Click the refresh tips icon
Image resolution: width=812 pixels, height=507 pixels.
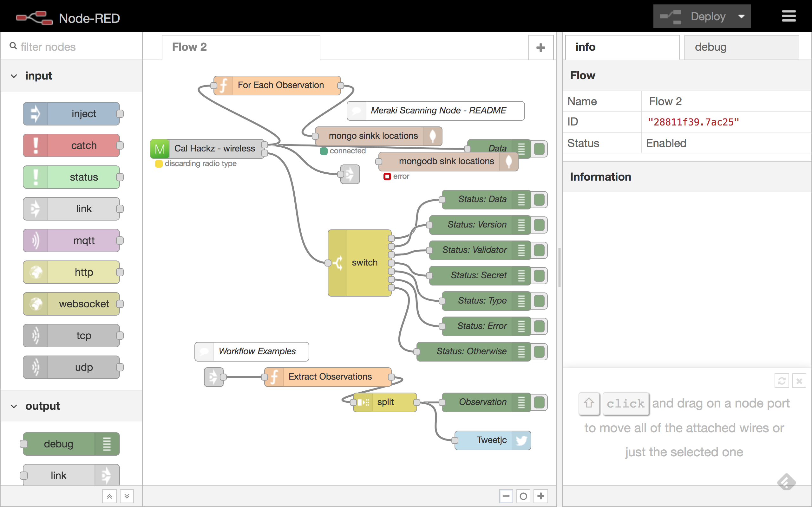click(782, 381)
